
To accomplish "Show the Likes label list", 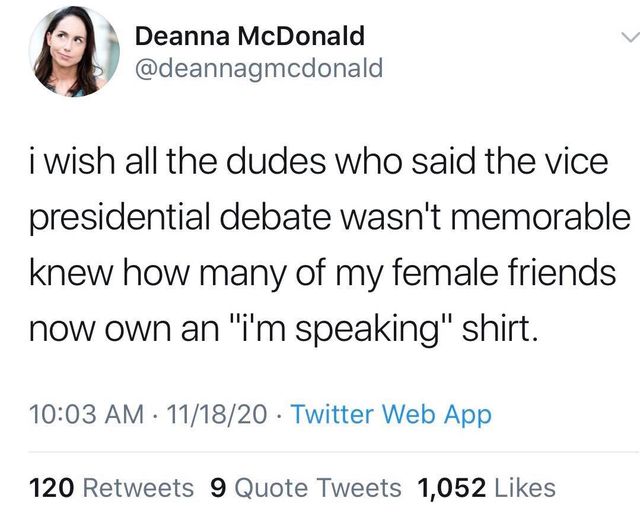I will click(524, 487).
